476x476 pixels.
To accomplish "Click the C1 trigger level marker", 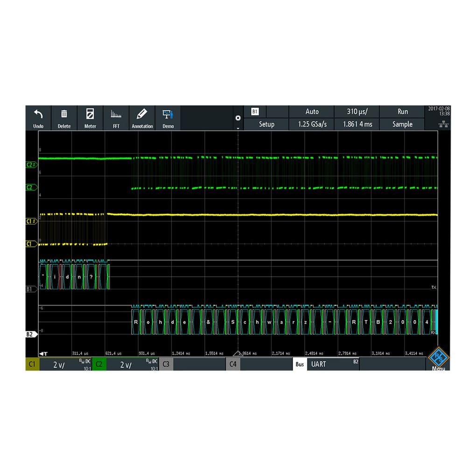I will click(x=31, y=221).
